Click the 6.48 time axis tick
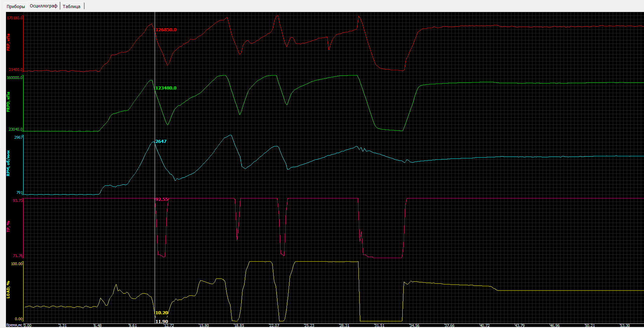The image size is (644, 328). click(98, 326)
